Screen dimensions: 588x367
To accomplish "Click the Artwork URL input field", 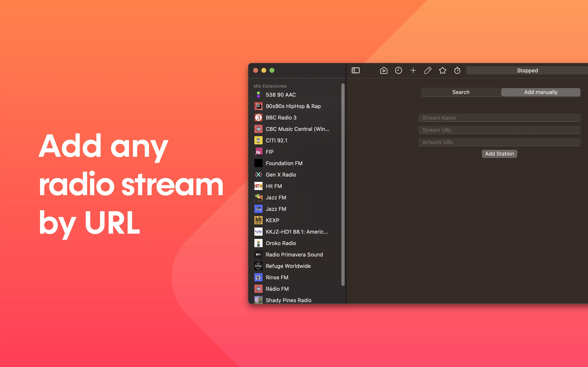I will pos(499,142).
